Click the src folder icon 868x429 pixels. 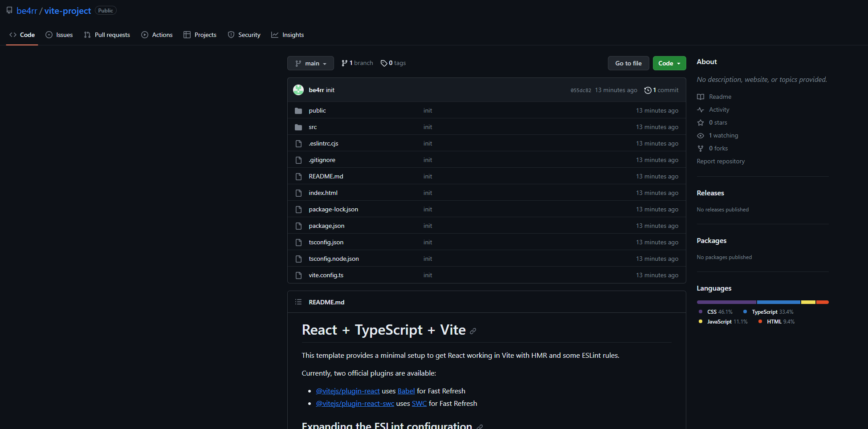tap(298, 127)
